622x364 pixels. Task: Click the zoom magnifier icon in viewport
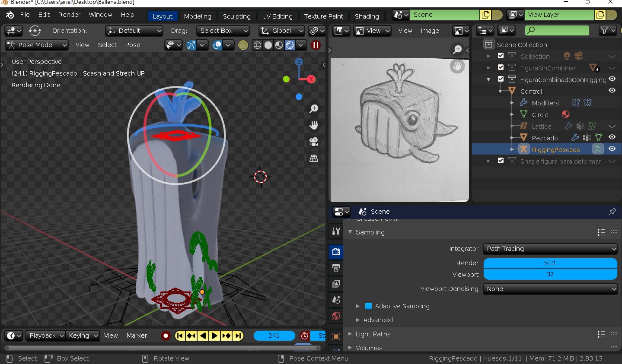click(314, 109)
